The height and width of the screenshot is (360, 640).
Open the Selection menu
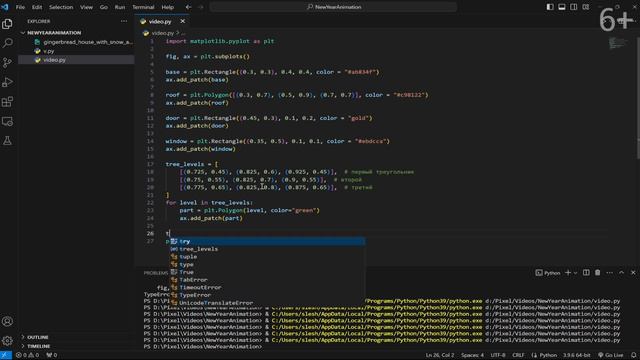[x=61, y=7]
